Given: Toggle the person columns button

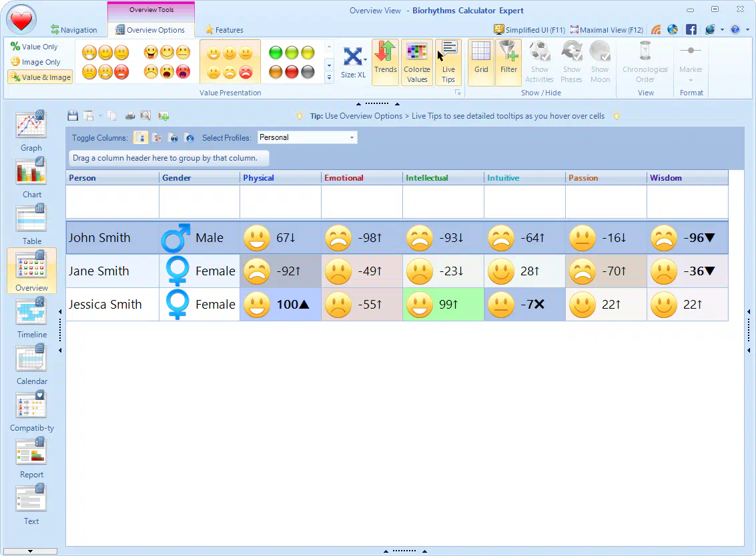Looking at the screenshot, I should (141, 138).
